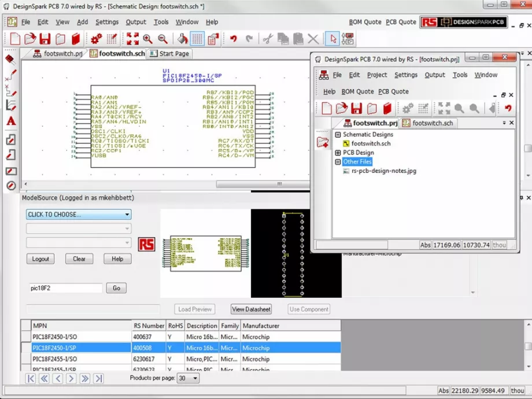Click the Use Component button
This screenshot has height=399, width=532.
[309, 309]
